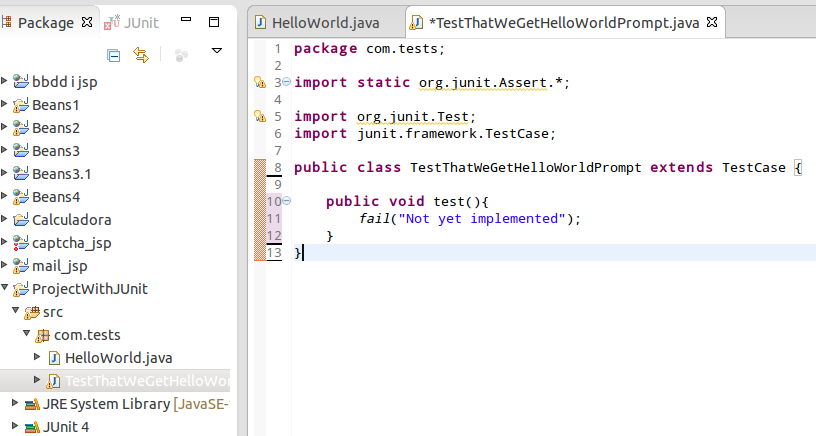The width and height of the screenshot is (816, 436).
Task: Collapse the ProjectWithJUnit project
Action: pos(5,288)
